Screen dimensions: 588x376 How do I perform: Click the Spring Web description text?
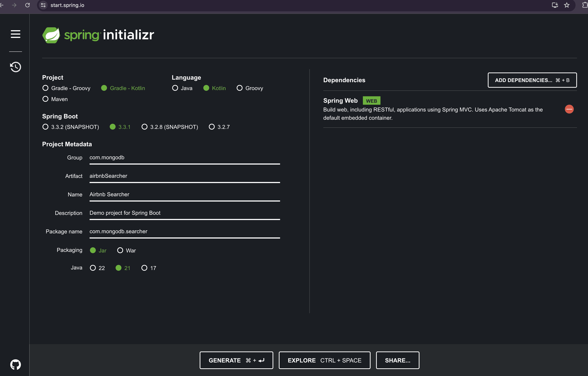433,114
